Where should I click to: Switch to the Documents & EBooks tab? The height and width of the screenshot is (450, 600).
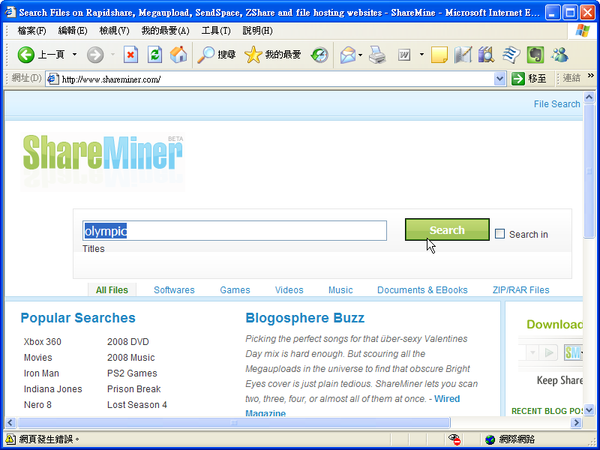point(422,290)
